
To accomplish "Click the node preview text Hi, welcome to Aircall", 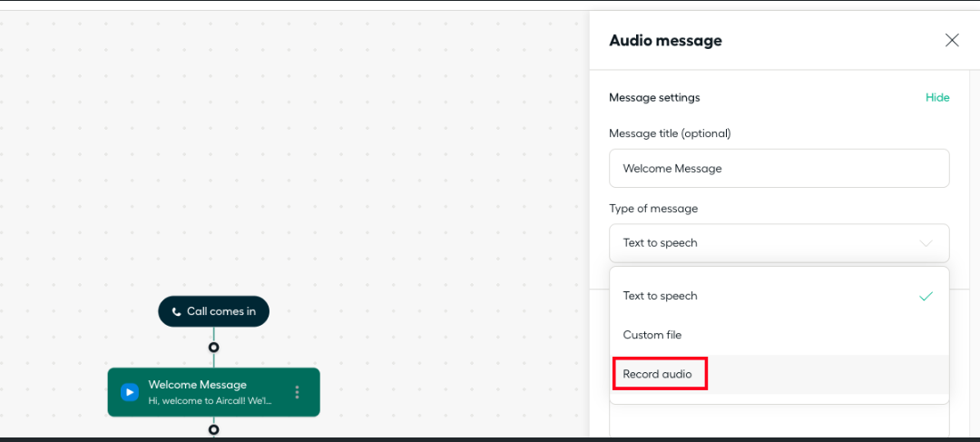I will coord(210,401).
